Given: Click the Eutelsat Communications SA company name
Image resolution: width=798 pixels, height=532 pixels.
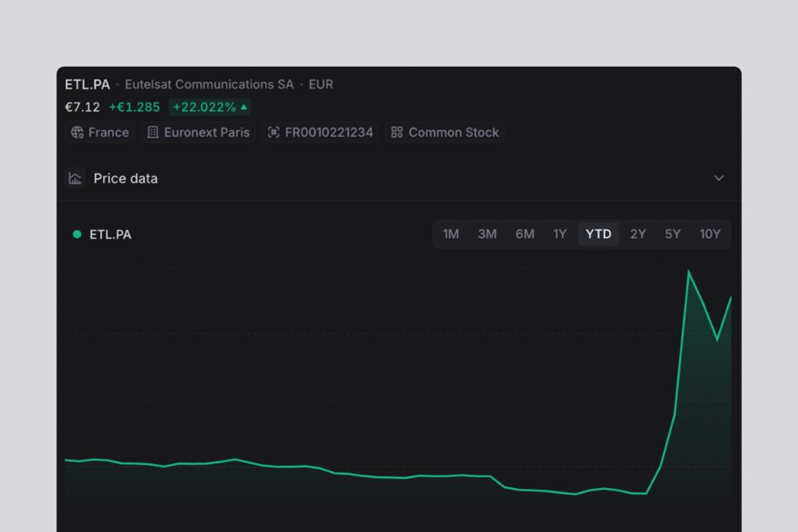Looking at the screenshot, I should point(209,85).
